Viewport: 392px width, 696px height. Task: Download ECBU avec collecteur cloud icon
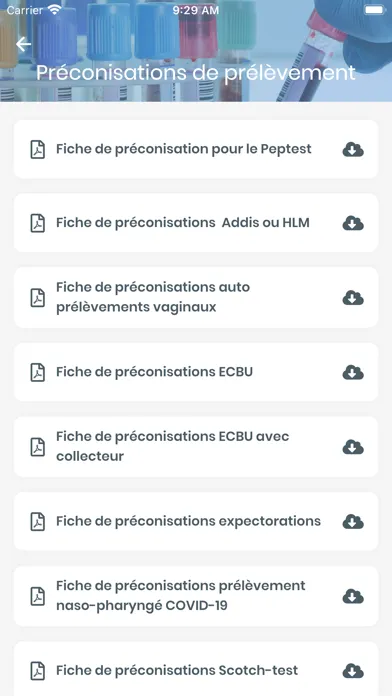click(x=353, y=447)
